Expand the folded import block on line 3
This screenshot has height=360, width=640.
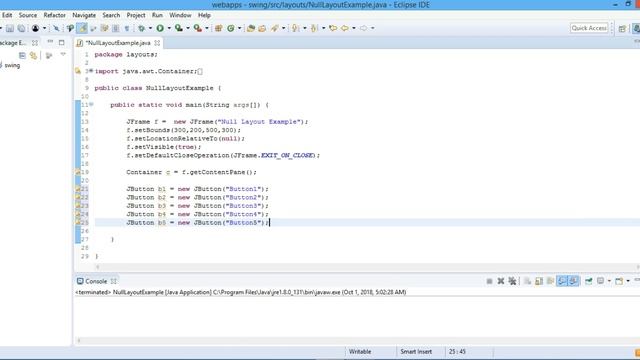(x=91, y=71)
